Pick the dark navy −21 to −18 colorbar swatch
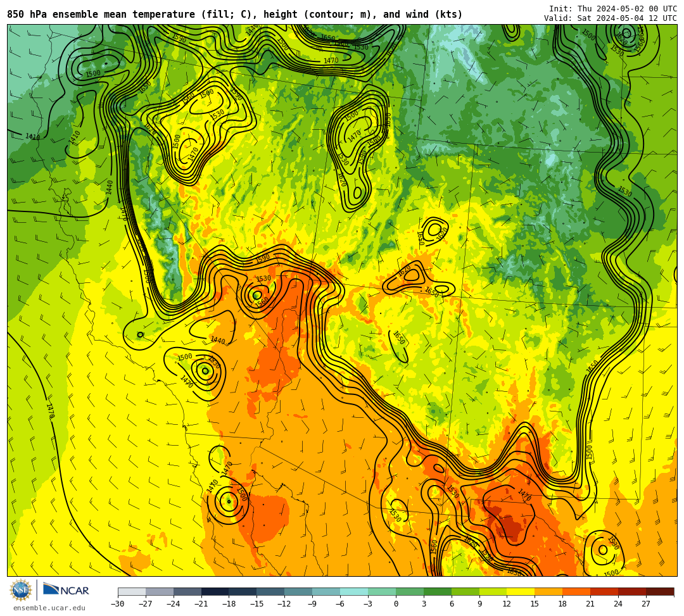The image size is (684, 616). [x=215, y=591]
